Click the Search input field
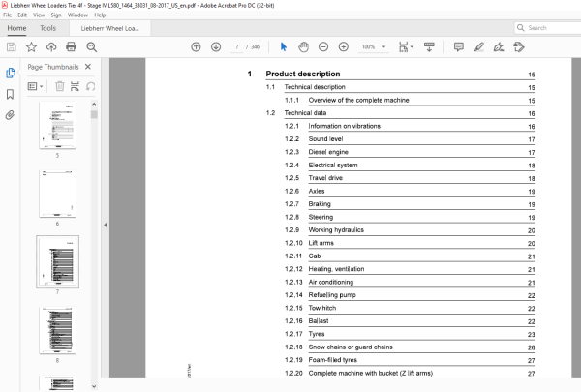This screenshot has height=392, width=581. point(548,28)
